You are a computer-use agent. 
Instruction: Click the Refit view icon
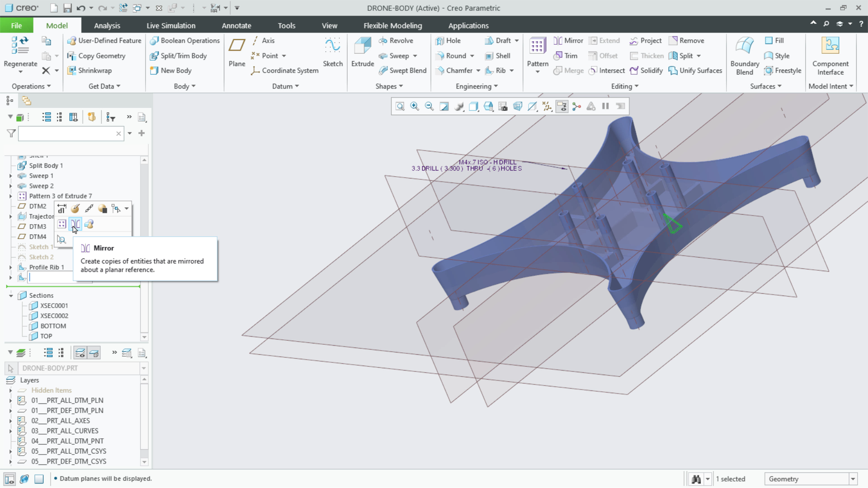(x=400, y=106)
